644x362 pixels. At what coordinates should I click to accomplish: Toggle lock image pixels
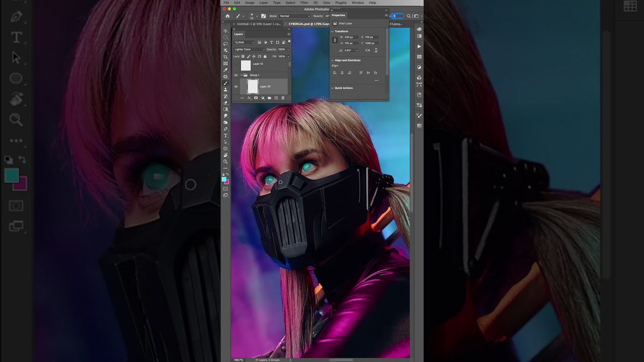click(248, 56)
